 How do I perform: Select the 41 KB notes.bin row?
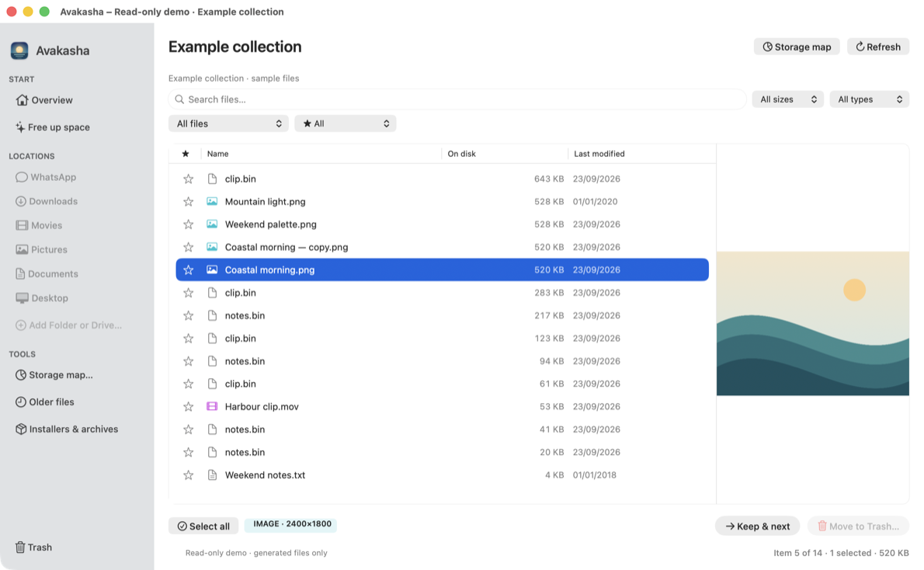click(x=442, y=429)
